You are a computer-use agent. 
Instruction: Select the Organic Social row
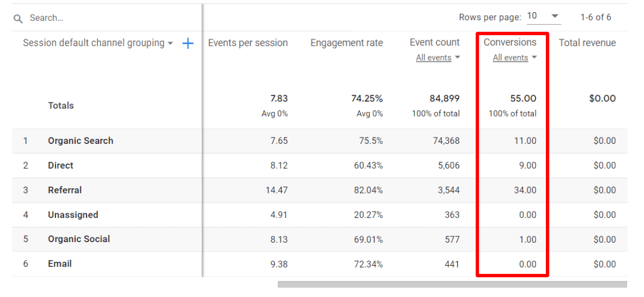point(78,239)
